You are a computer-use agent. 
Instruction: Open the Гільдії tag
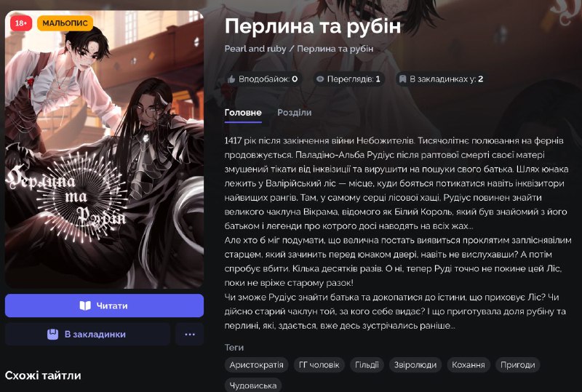click(x=367, y=365)
